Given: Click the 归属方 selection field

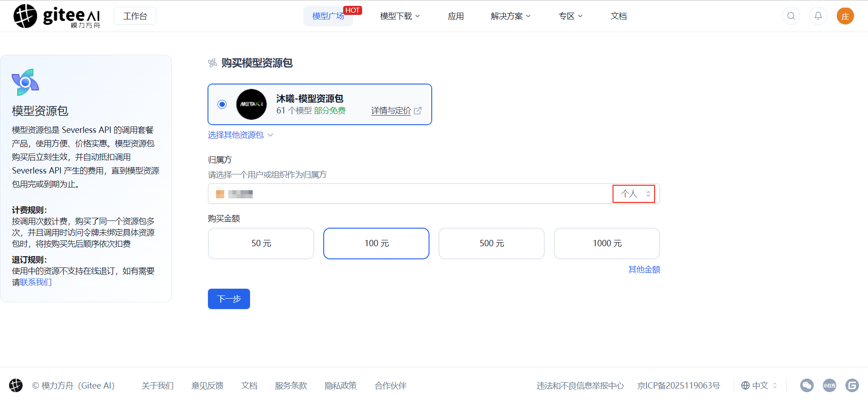Looking at the screenshot, I should coord(434,194).
